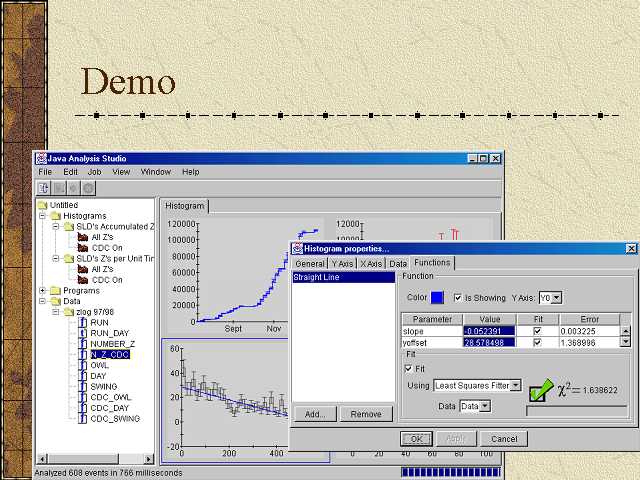
Task: Select the CDC_SWING column icon
Action: [x=82, y=418]
